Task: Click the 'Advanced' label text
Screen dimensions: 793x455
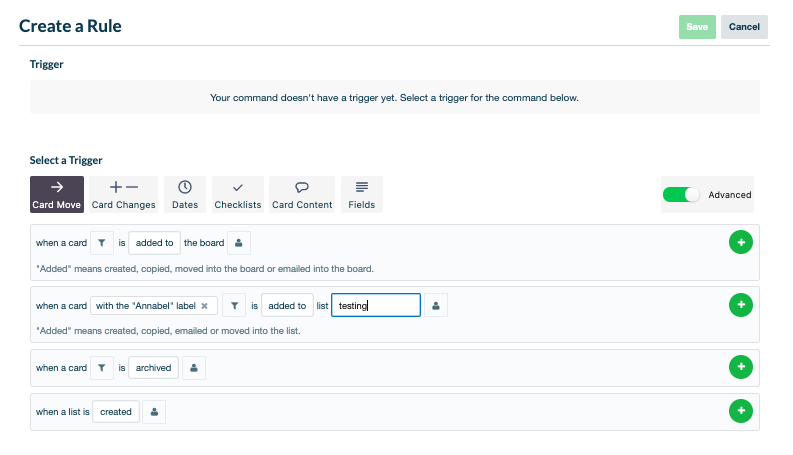Action: click(729, 195)
